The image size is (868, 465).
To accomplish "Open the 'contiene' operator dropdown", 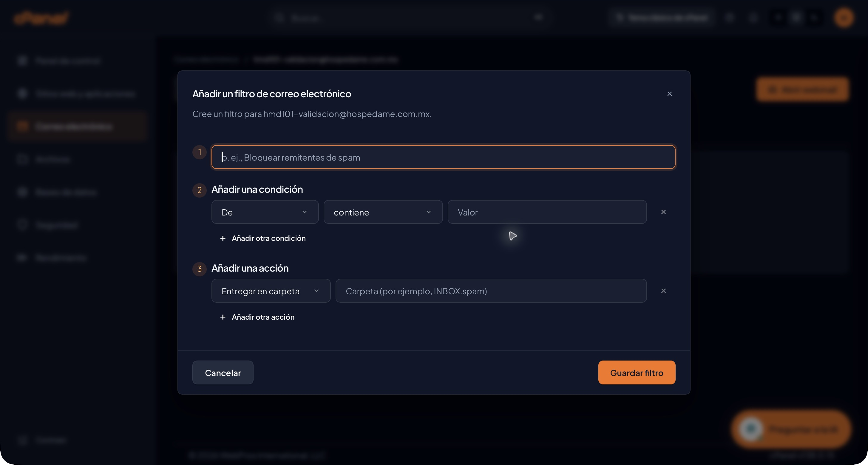I will (383, 212).
